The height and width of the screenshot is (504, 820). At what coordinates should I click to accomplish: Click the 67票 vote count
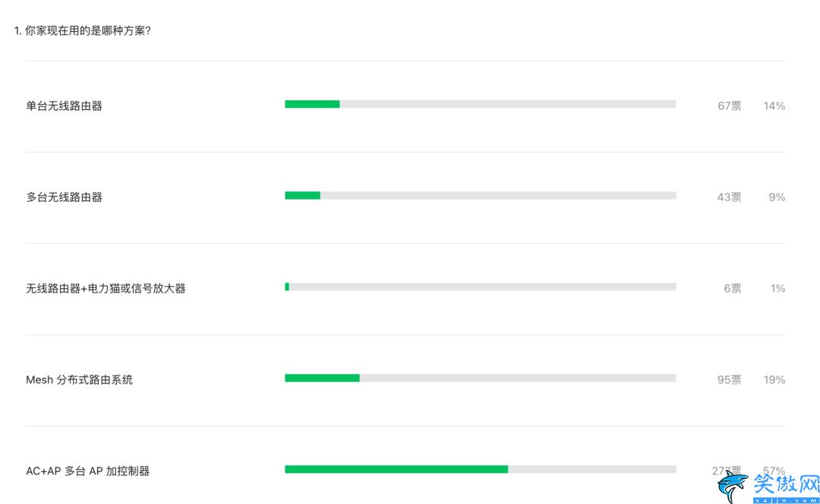click(730, 106)
